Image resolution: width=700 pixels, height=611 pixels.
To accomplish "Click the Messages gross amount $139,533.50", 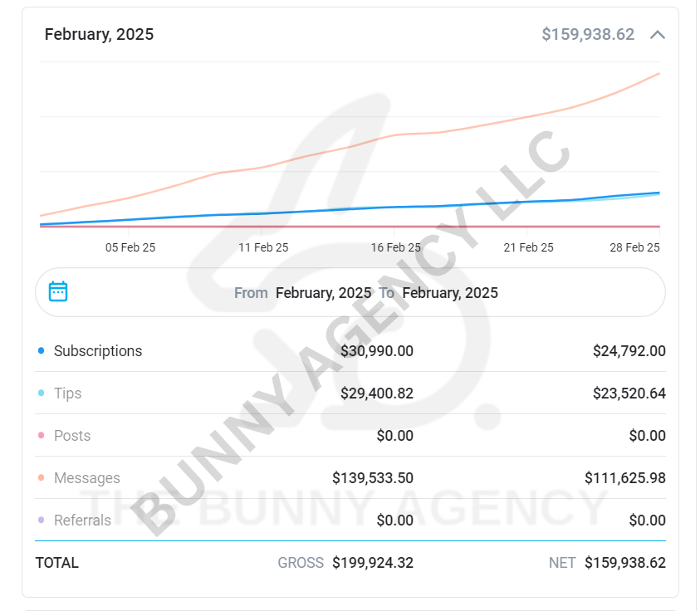I will tap(373, 478).
